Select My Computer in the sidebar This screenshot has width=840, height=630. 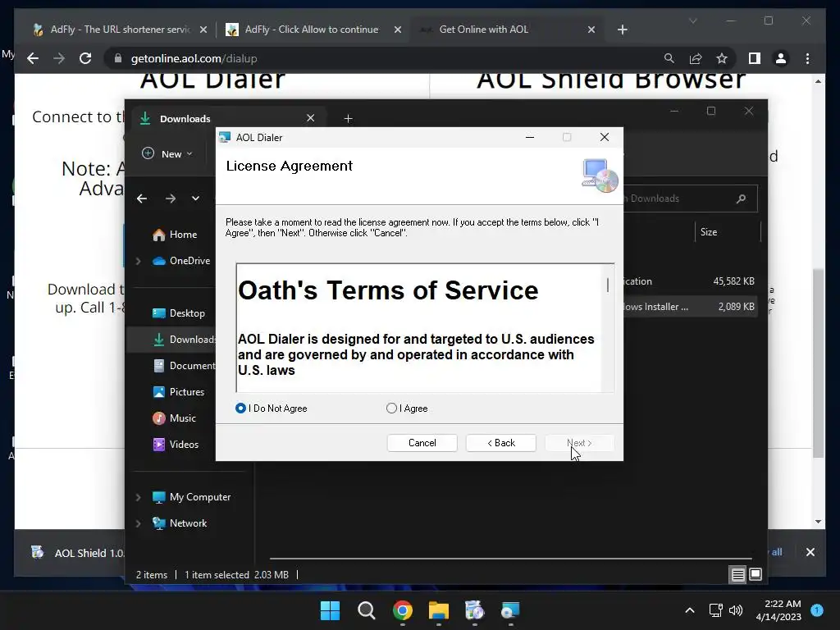(191, 497)
